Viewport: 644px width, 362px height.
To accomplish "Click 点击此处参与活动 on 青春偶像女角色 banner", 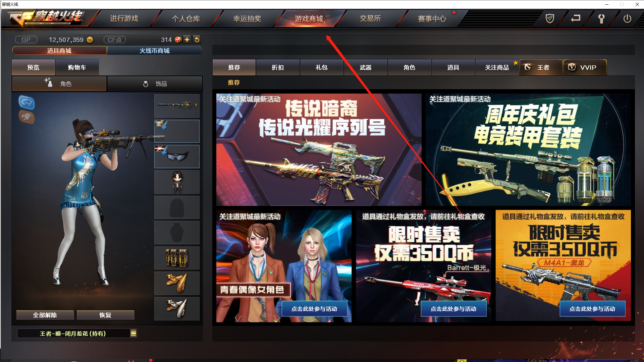I will [314, 309].
